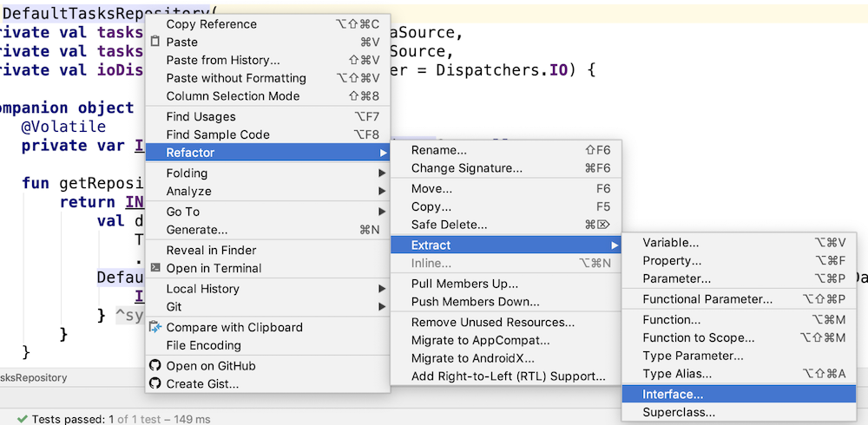Click the Open on GitHub icon
Viewport: 868px width, 425px height.
pyautogui.click(x=155, y=366)
